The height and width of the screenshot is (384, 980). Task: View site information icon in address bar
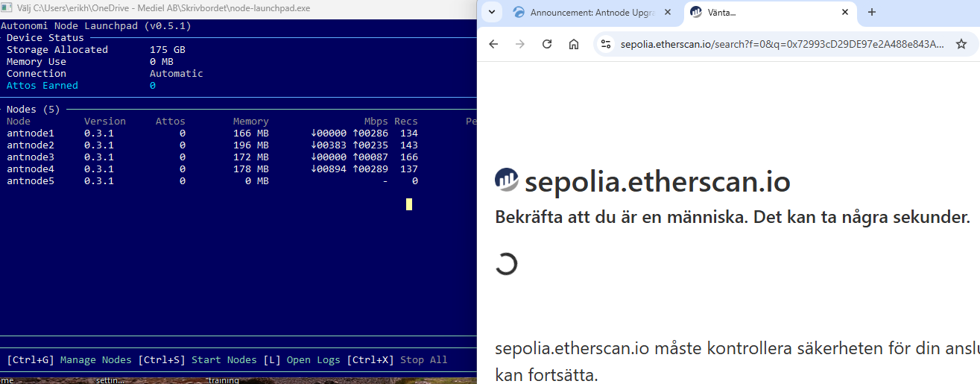[606, 44]
